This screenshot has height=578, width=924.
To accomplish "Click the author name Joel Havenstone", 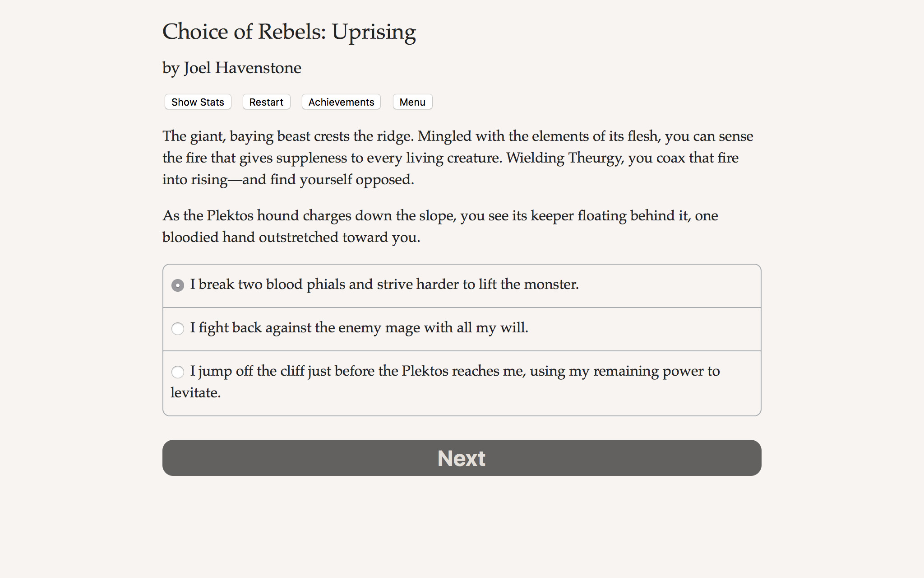I will pos(231,68).
